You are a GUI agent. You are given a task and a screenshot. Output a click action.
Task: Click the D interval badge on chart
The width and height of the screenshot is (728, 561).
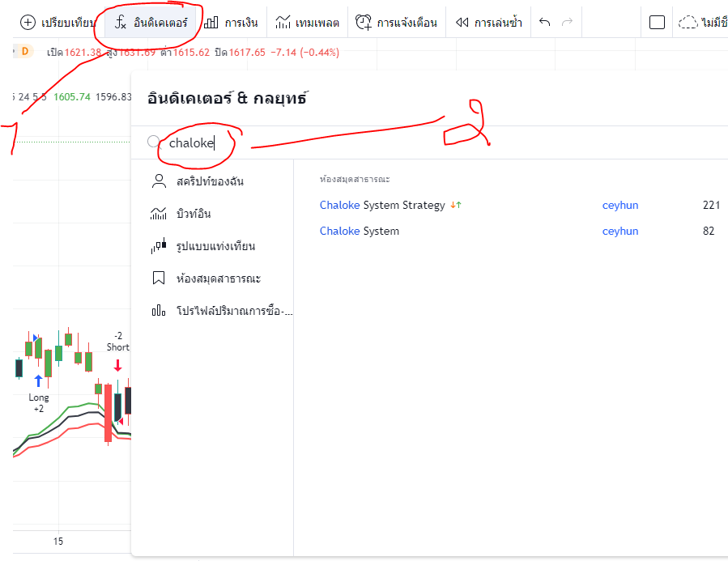[24, 51]
